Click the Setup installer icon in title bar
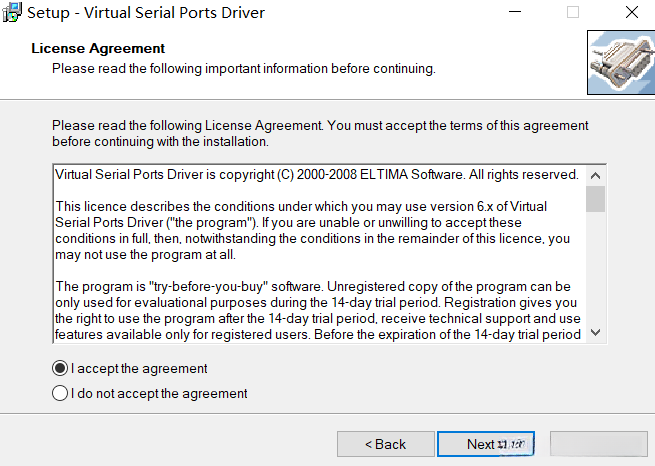The image size is (655, 466). (13, 13)
